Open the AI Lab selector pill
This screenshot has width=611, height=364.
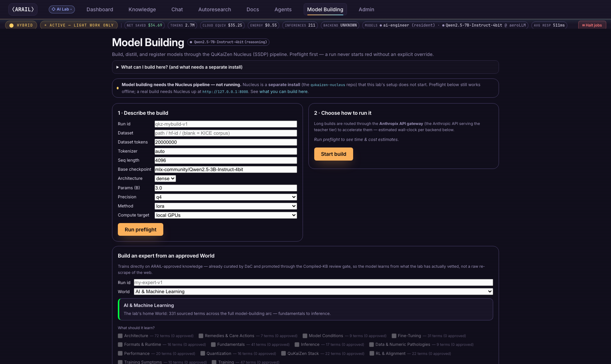pos(62,9)
